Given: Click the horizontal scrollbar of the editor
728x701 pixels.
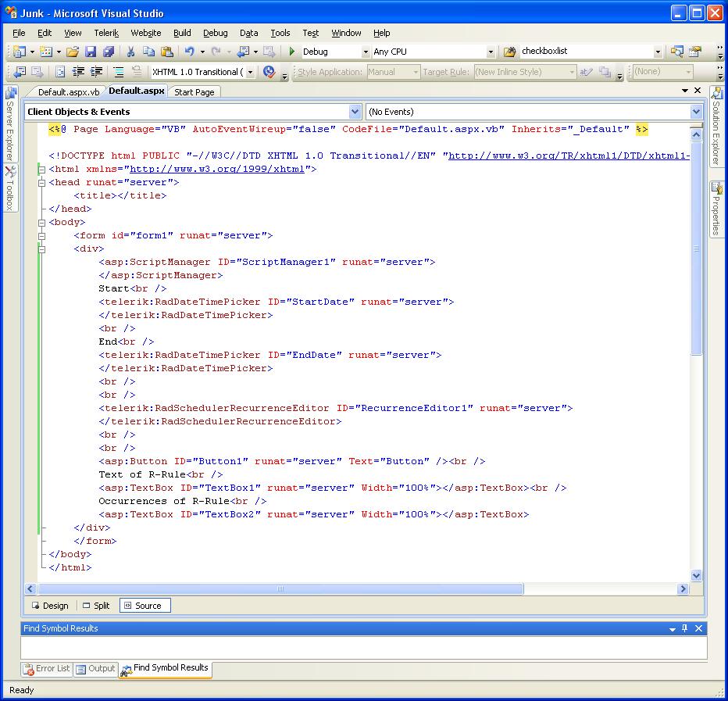Looking at the screenshot, I should coord(280,589).
